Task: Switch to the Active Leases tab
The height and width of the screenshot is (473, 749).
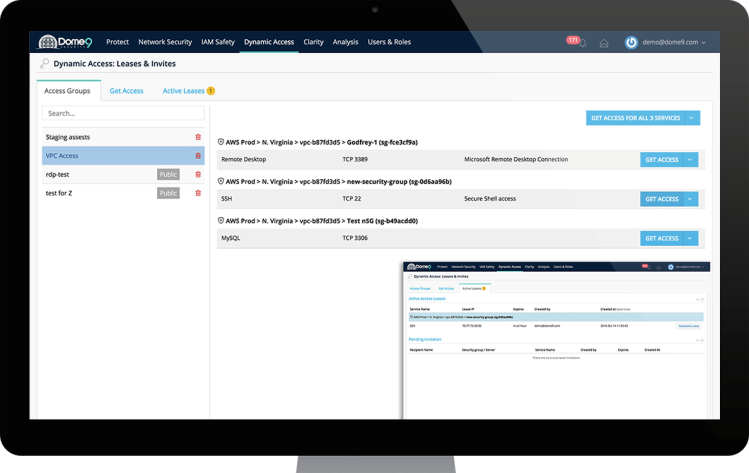Action: [x=183, y=91]
